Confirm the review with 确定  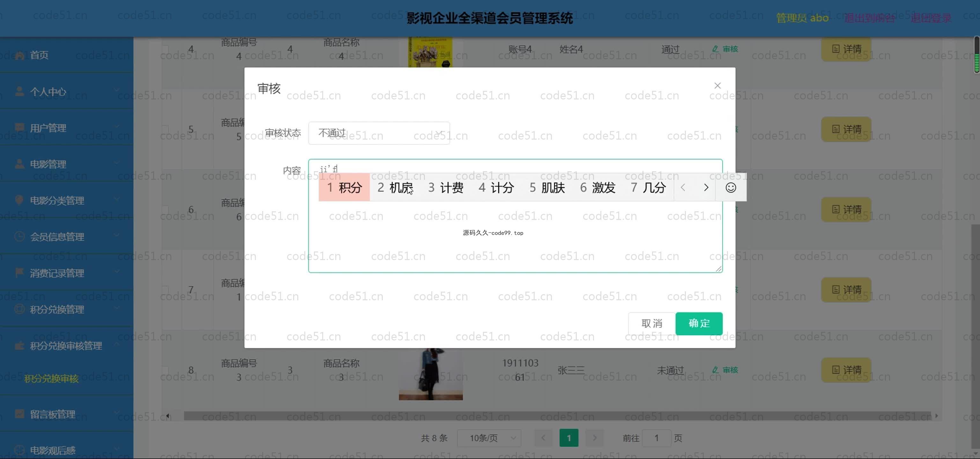point(699,323)
